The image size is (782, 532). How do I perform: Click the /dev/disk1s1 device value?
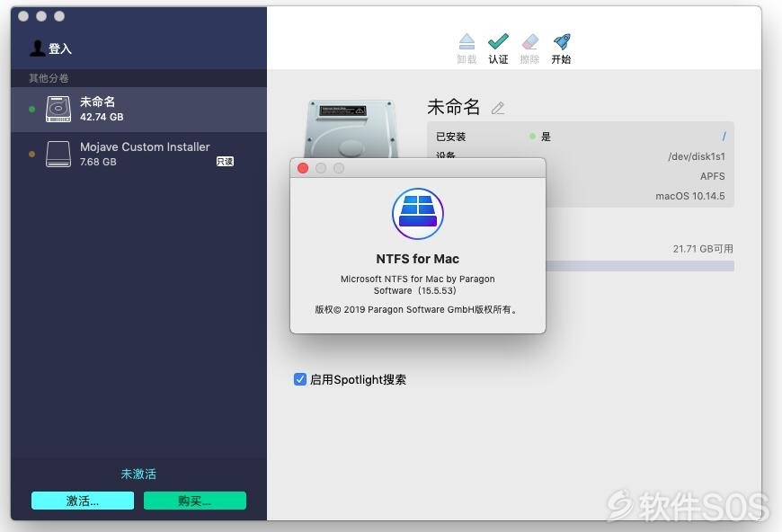click(697, 156)
